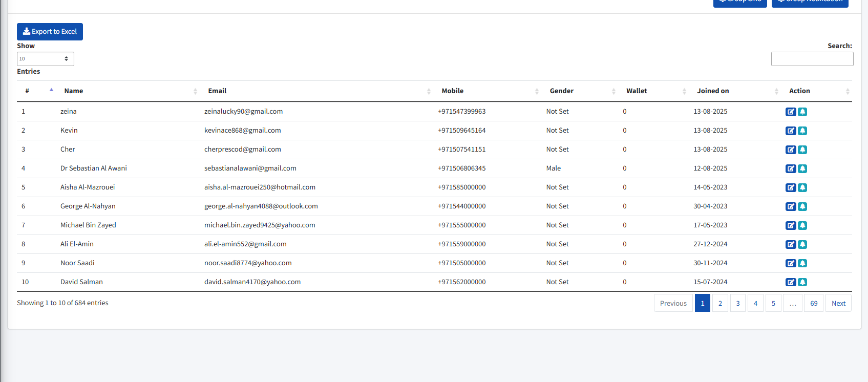Screen dimensions: 868x382
Task: Open edit icon for Cher's row
Action: (x=791, y=150)
